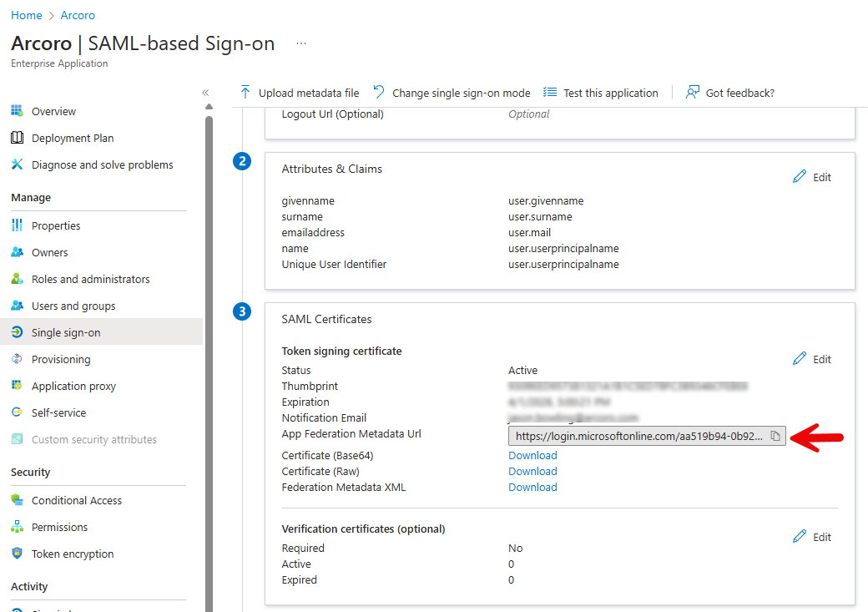Click the Active status value
This screenshot has width=868, height=612.
(x=522, y=370)
